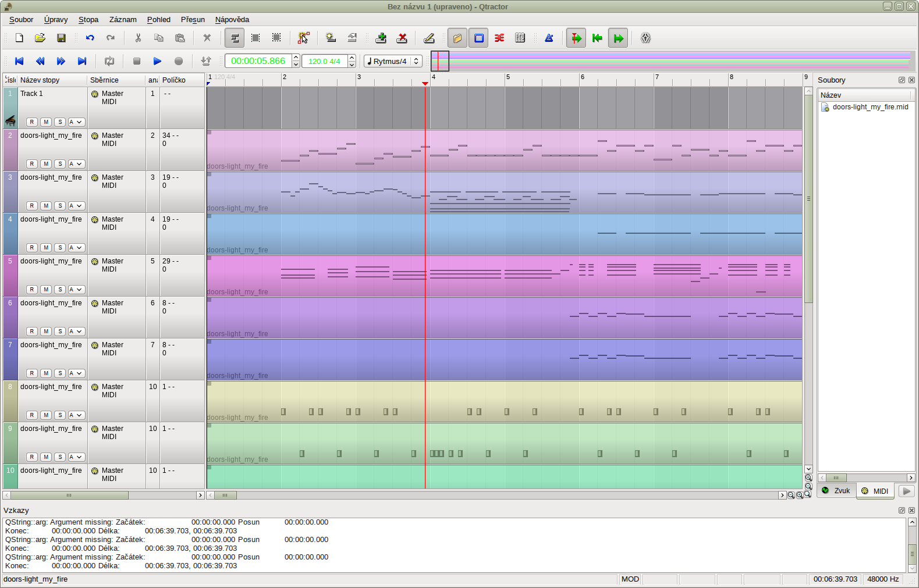Click the session overview thumbnail strip
The width and height of the screenshot is (919, 588).
coord(673,61)
